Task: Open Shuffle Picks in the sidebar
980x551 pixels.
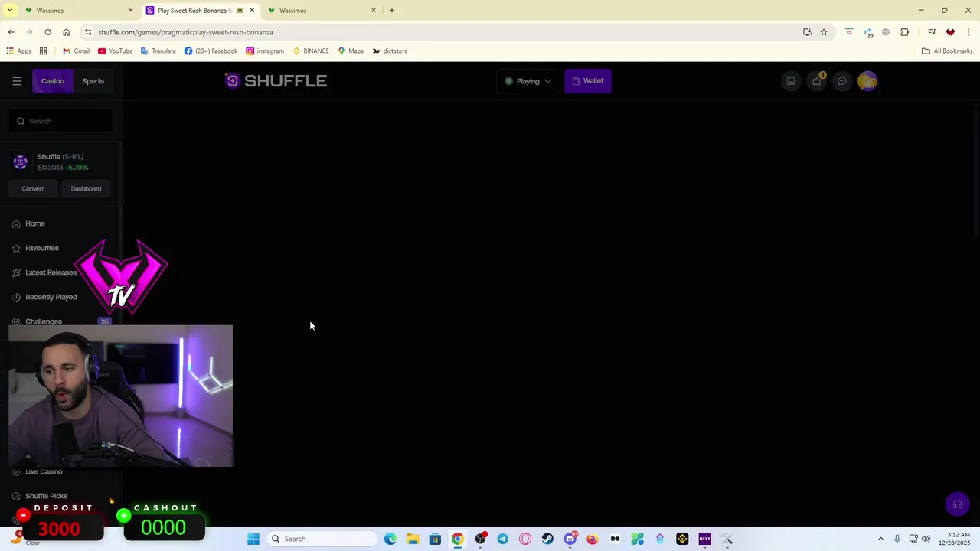Action: (46, 496)
